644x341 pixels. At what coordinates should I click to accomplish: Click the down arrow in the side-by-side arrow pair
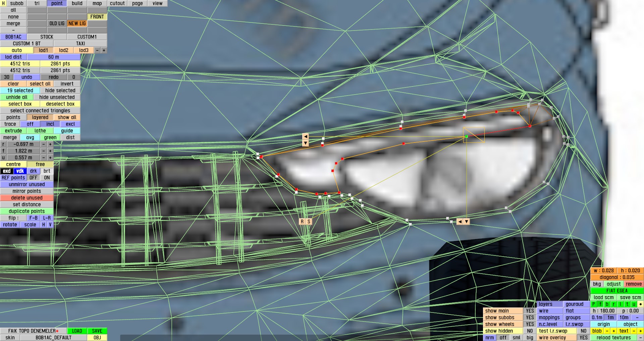[467, 222]
